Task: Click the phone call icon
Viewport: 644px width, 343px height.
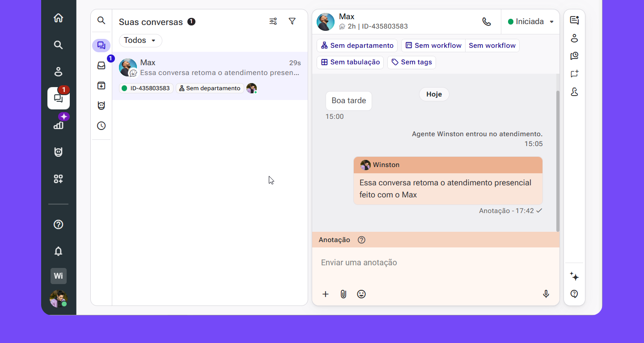Action: [487, 21]
